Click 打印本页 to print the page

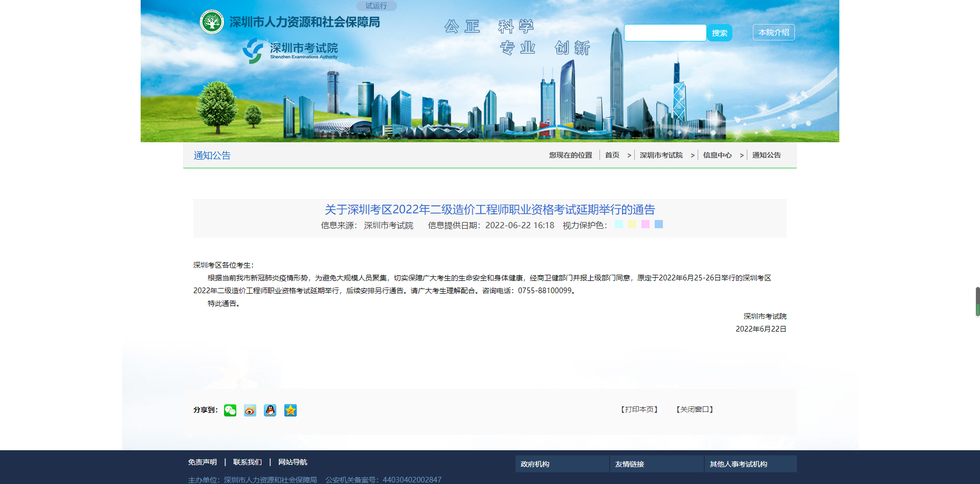(x=639, y=409)
